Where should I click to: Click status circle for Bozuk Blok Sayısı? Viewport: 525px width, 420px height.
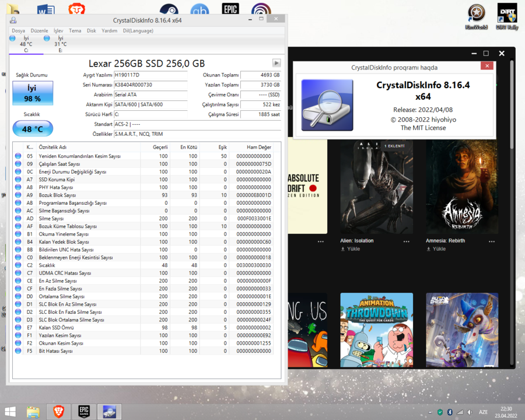18,195
